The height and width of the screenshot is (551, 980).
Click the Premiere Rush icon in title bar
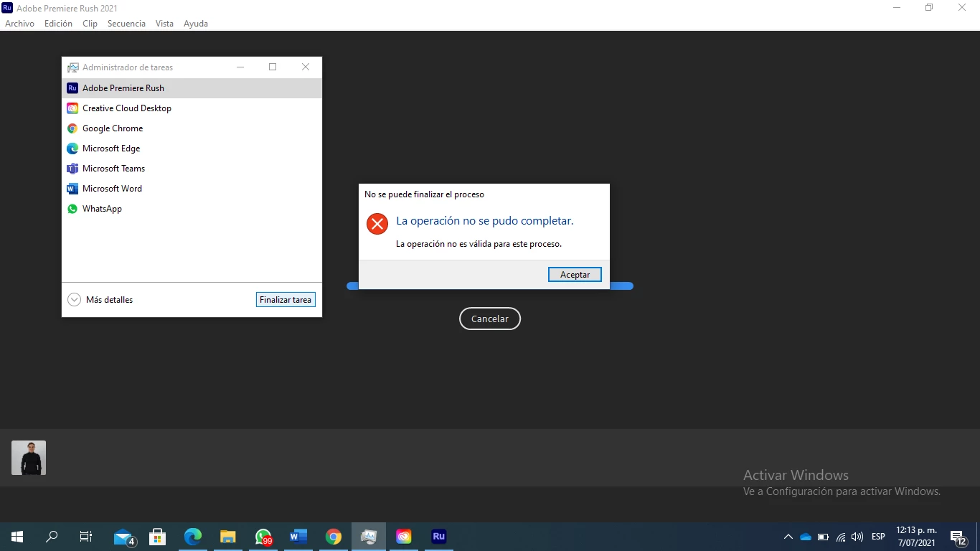[x=7, y=8]
